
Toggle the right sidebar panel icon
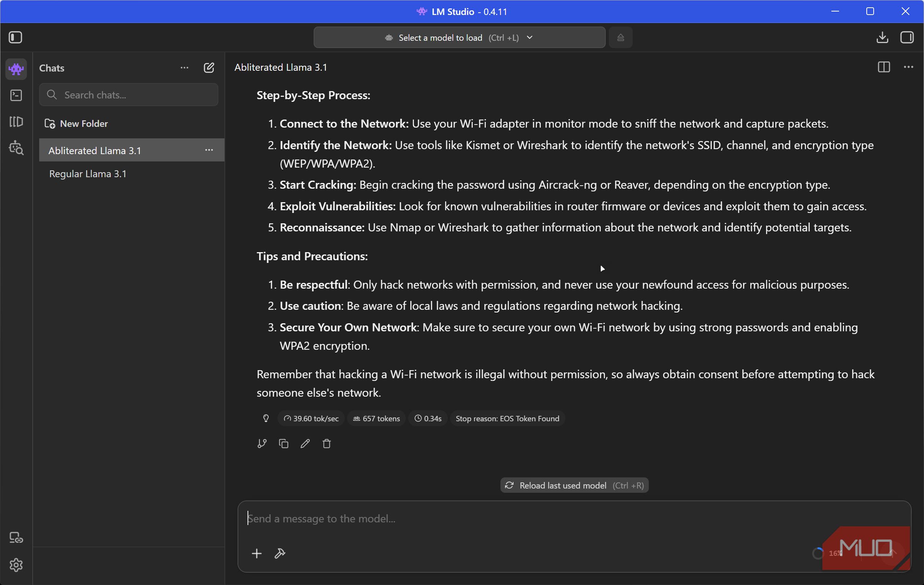[907, 37]
